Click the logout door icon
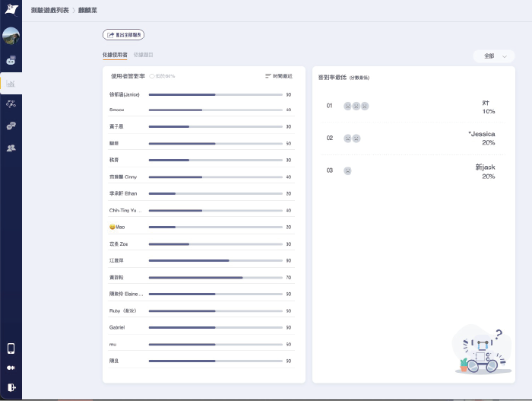This screenshot has width=532, height=401. [x=11, y=387]
